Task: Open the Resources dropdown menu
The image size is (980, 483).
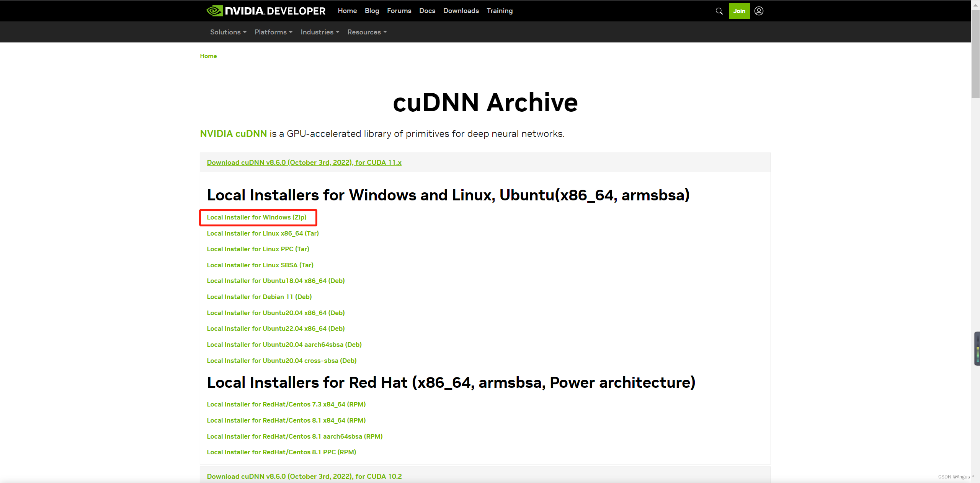Action: (367, 32)
